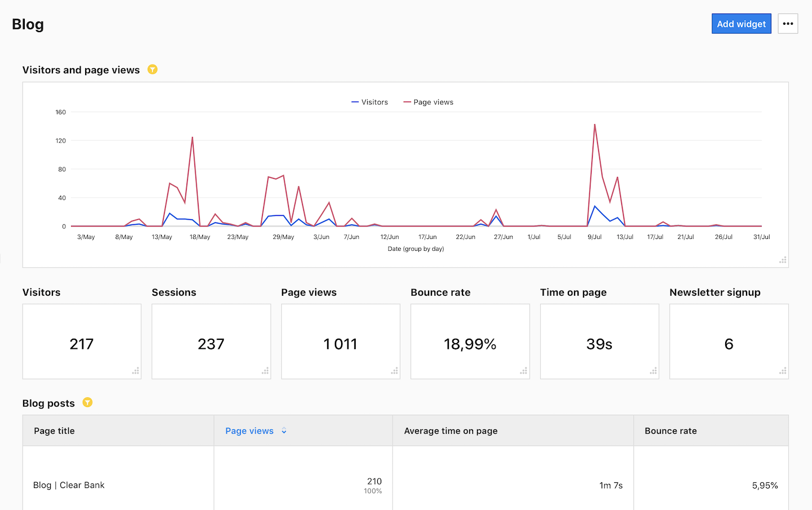Click the Add widget button
The height and width of the screenshot is (510, 812).
pos(741,24)
